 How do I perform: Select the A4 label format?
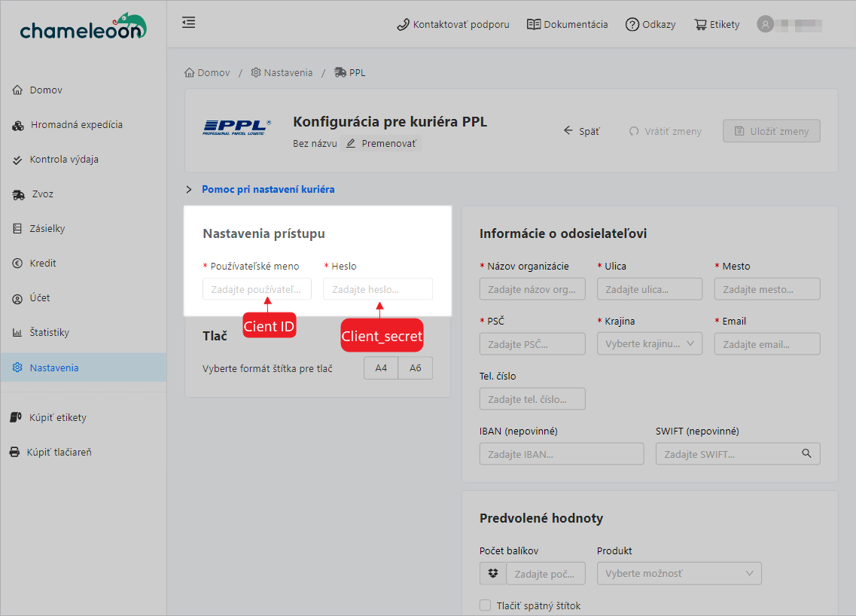click(x=381, y=368)
